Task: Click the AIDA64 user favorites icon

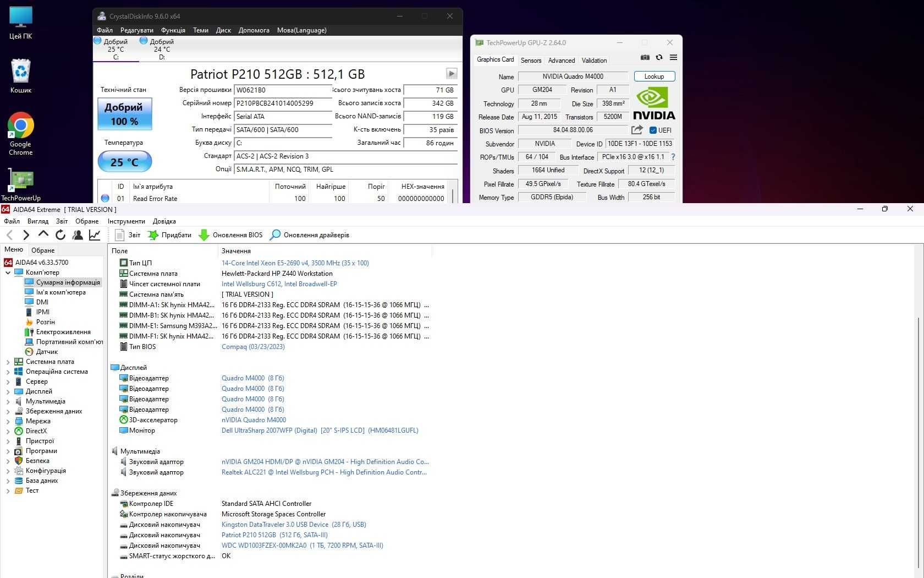Action: [x=78, y=235]
